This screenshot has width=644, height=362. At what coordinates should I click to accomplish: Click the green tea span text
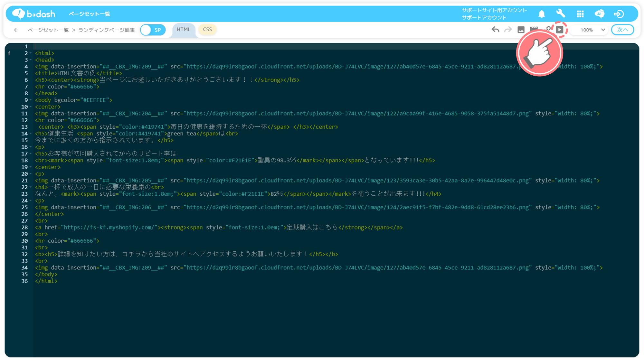[x=182, y=134]
